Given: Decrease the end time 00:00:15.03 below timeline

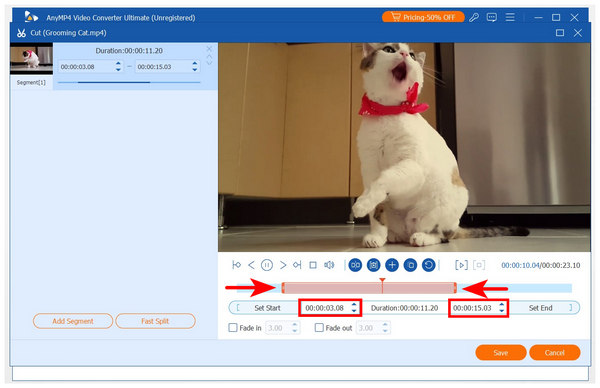Looking at the screenshot, I should click(501, 310).
